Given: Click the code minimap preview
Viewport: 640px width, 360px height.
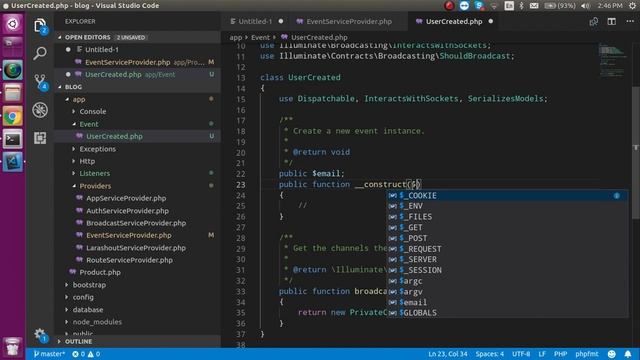Looking at the screenshot, I should pos(612,61).
